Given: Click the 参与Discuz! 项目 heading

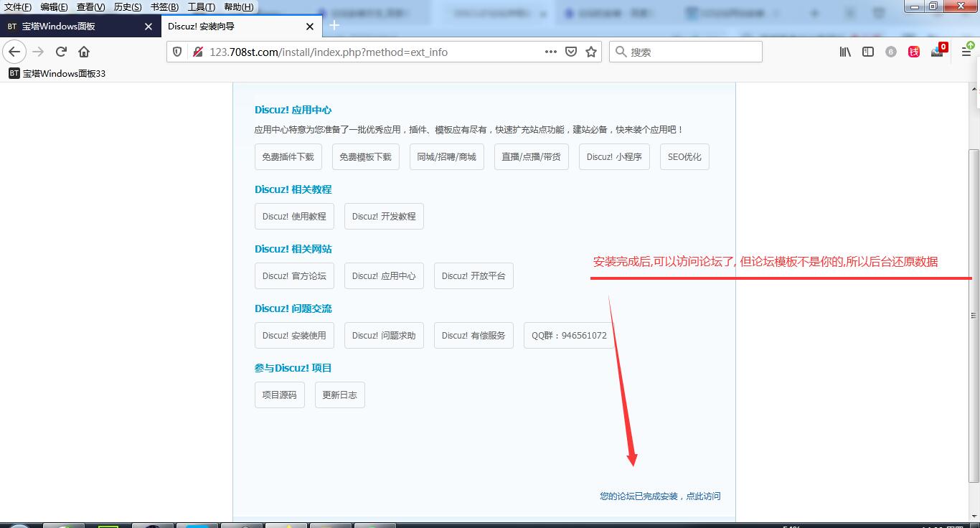Looking at the screenshot, I should 293,368.
